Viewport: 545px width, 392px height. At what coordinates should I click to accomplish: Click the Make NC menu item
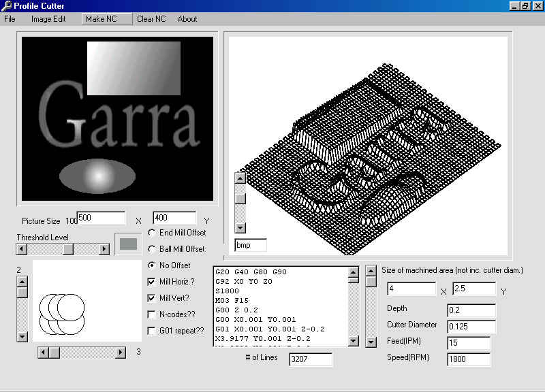point(99,19)
